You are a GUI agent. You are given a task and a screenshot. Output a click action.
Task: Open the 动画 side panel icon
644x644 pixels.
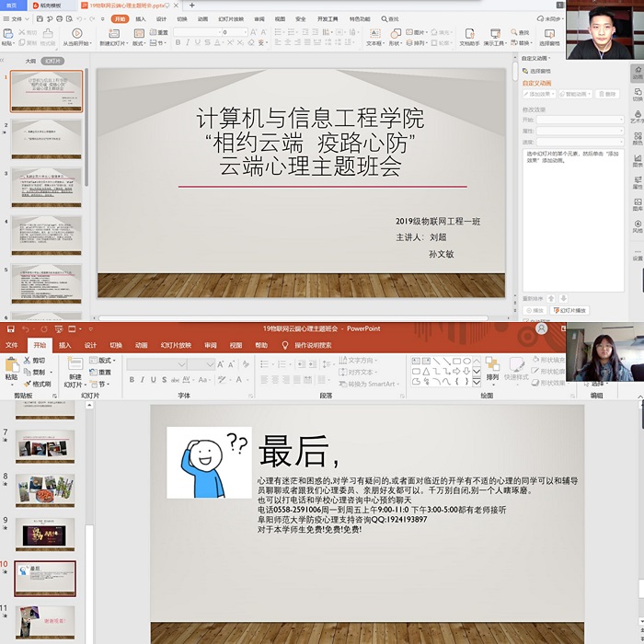tap(637, 71)
